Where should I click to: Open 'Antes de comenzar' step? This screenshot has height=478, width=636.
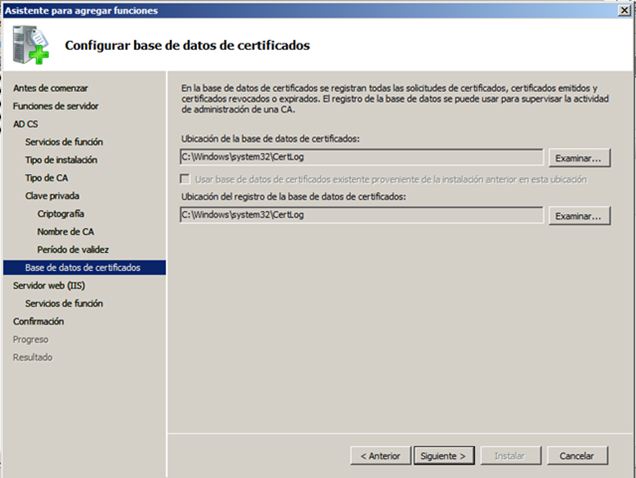coord(50,88)
